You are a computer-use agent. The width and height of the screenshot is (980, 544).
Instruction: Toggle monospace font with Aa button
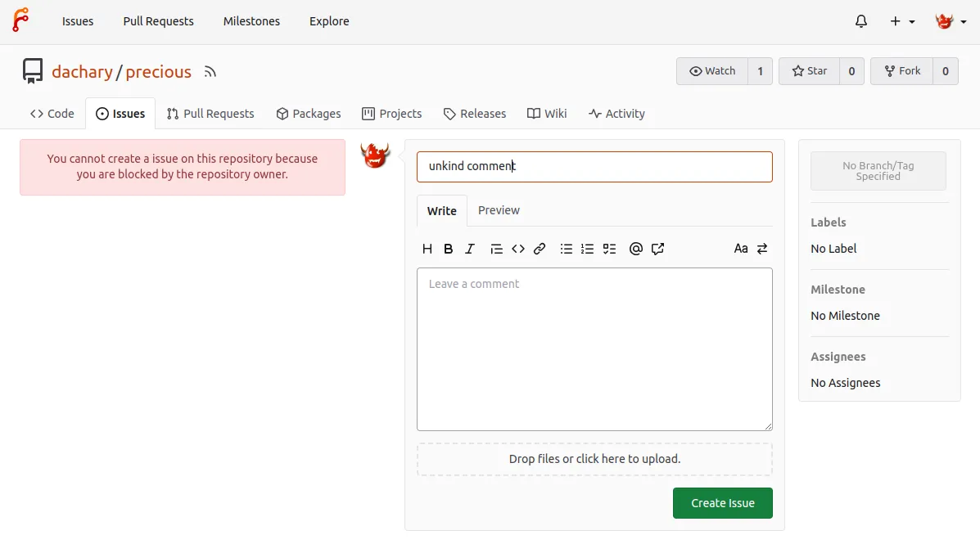741,249
